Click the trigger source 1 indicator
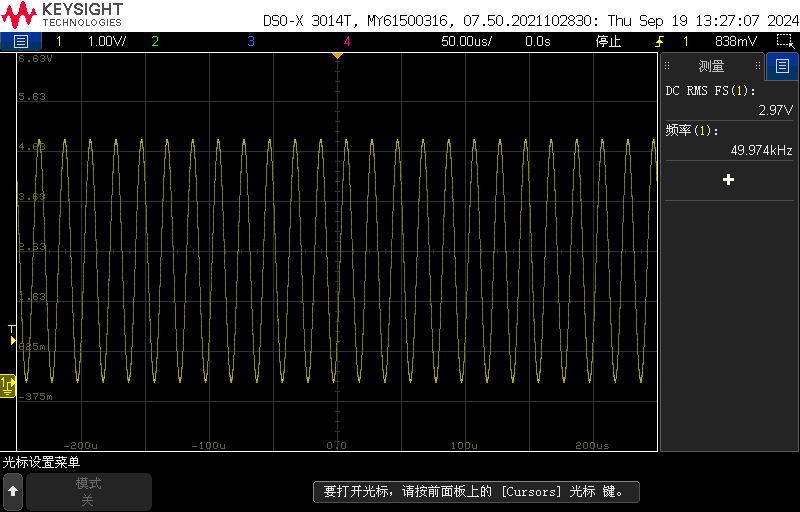 [686, 41]
